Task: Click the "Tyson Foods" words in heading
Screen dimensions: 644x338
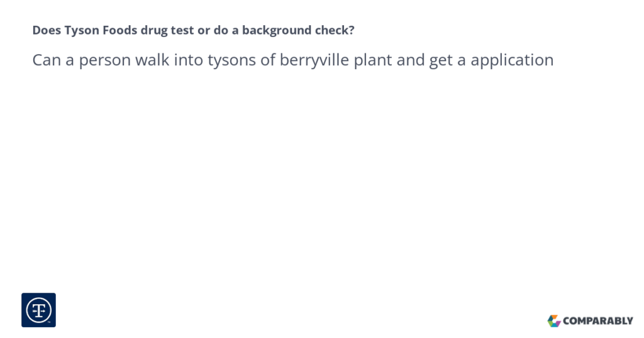Action: (101, 30)
